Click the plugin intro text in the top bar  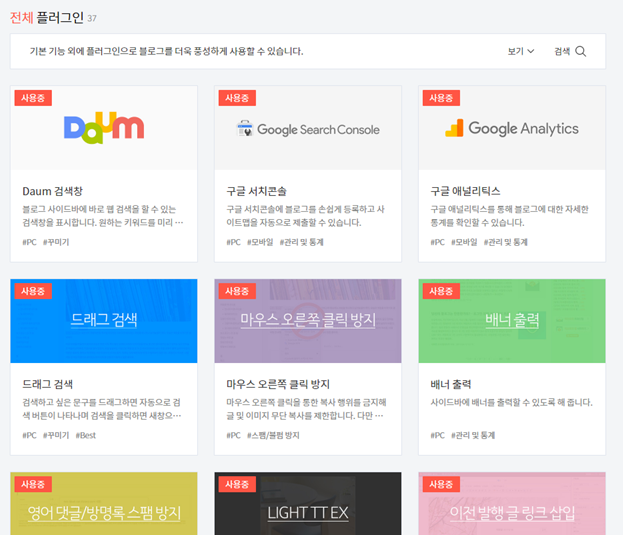point(166,51)
